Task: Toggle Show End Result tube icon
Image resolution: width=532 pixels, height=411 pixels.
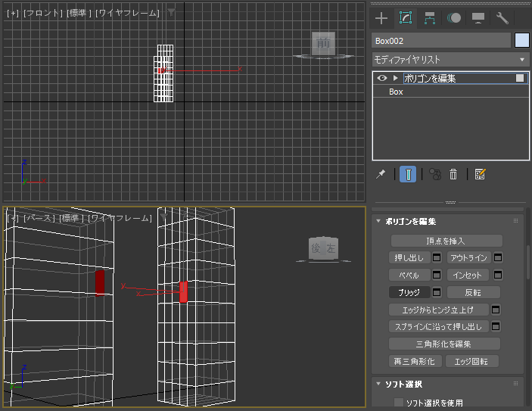Action: tap(408, 174)
